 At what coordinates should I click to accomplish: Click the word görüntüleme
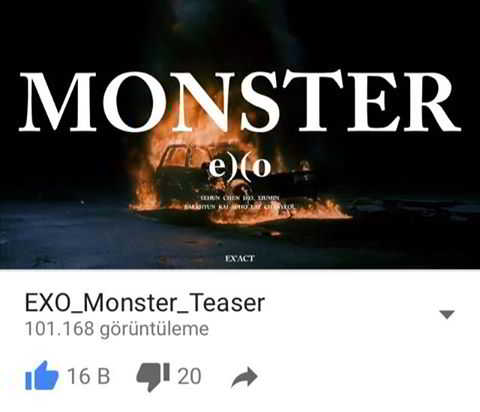[x=154, y=329]
